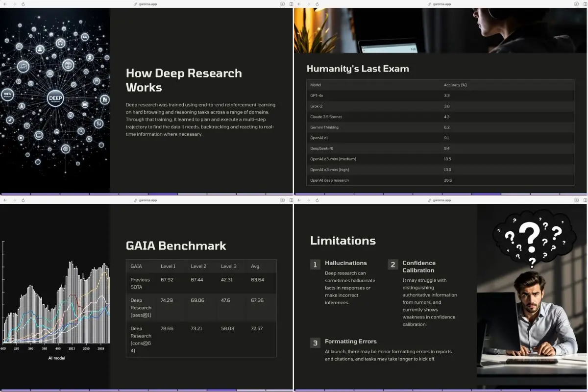The width and height of the screenshot is (588, 392).
Task: Click the 'Grok-2' table row
Action: [x=440, y=106]
